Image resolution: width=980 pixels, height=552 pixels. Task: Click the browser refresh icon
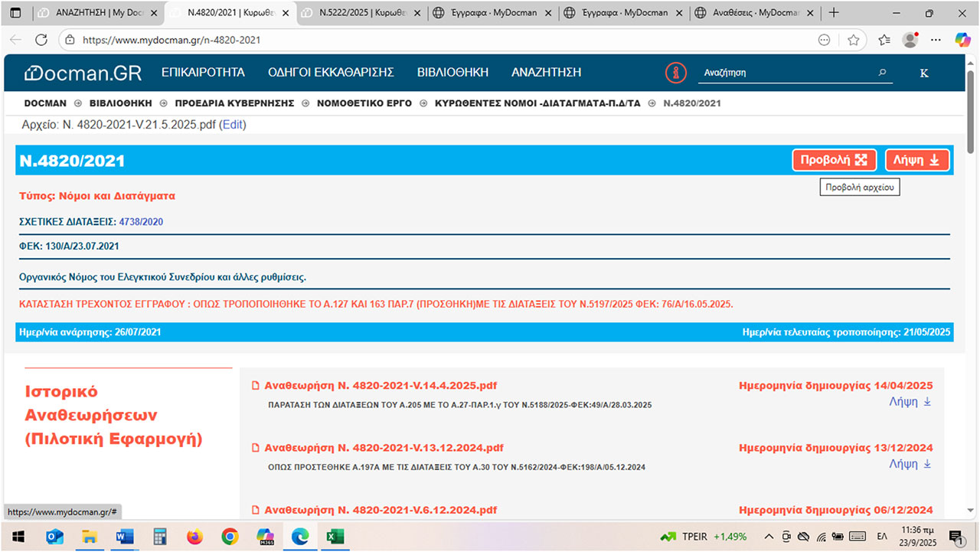click(41, 40)
